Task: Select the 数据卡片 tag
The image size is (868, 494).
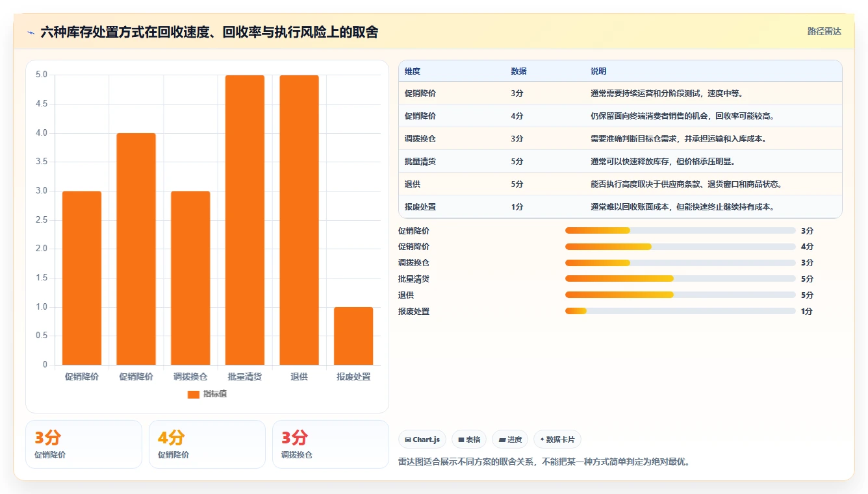Action: tap(557, 439)
